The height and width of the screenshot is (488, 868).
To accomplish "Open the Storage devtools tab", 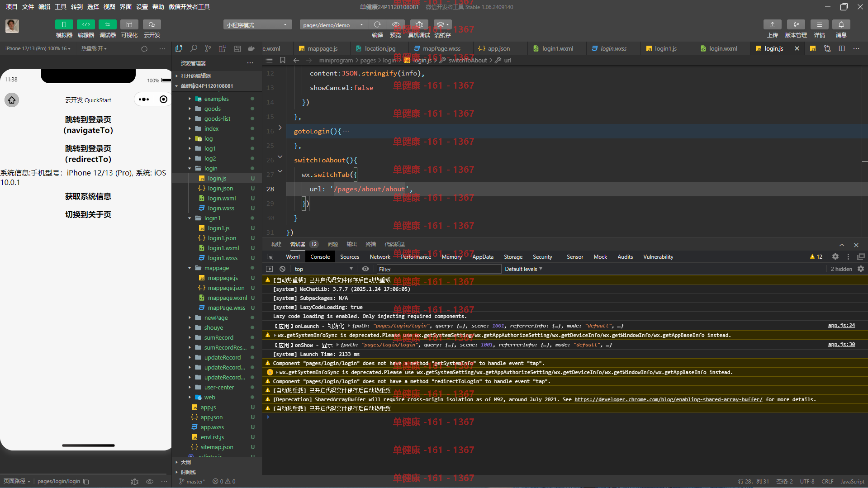I will [513, 256].
